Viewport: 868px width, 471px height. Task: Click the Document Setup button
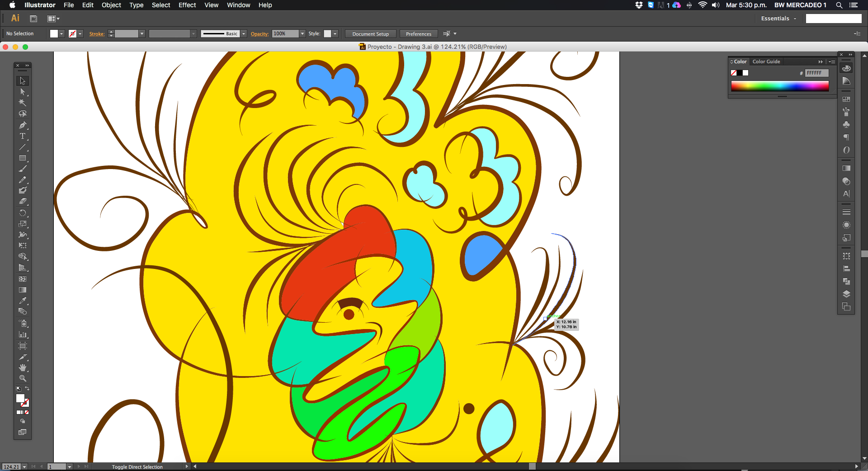pos(370,34)
